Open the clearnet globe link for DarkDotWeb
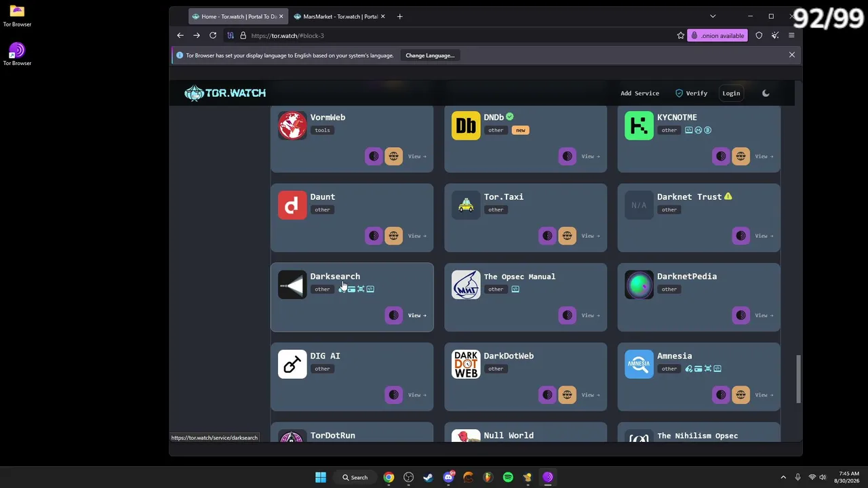The height and width of the screenshot is (488, 868). coord(567,394)
